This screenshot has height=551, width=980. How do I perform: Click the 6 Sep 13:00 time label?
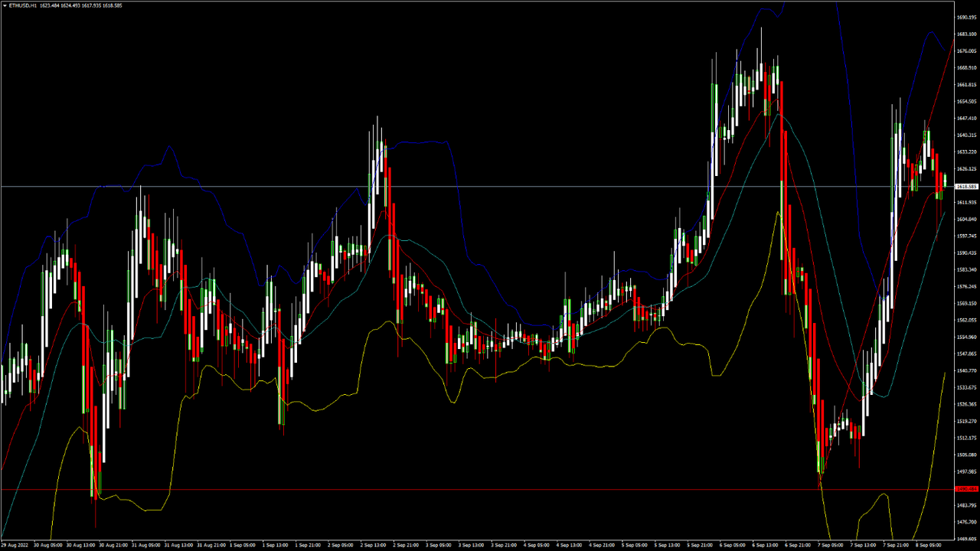[x=767, y=546]
